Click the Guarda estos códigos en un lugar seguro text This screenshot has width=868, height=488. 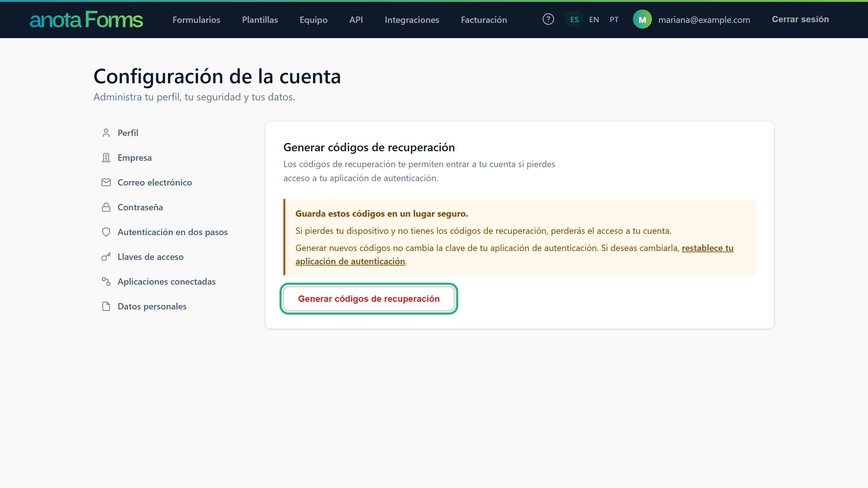382,214
